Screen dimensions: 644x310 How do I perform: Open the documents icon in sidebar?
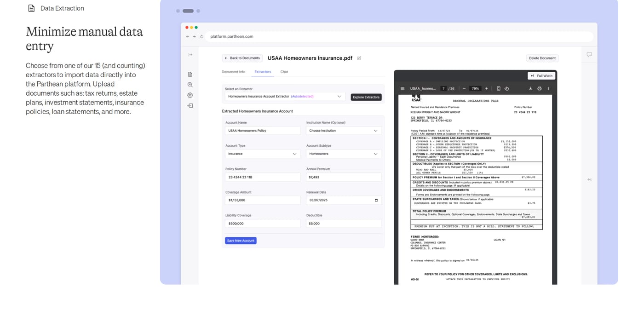pyautogui.click(x=190, y=74)
